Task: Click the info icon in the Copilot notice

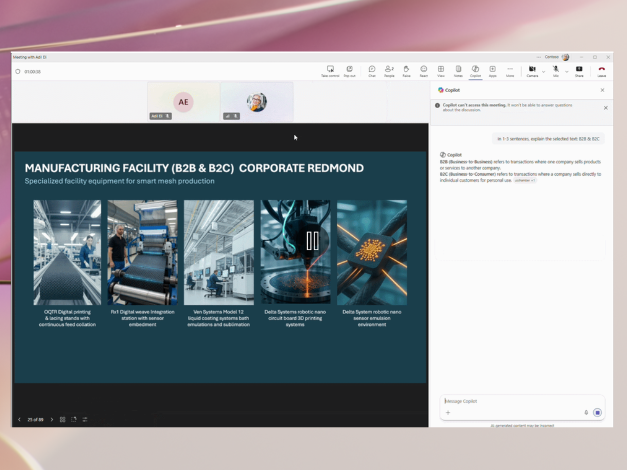Action: click(437, 105)
